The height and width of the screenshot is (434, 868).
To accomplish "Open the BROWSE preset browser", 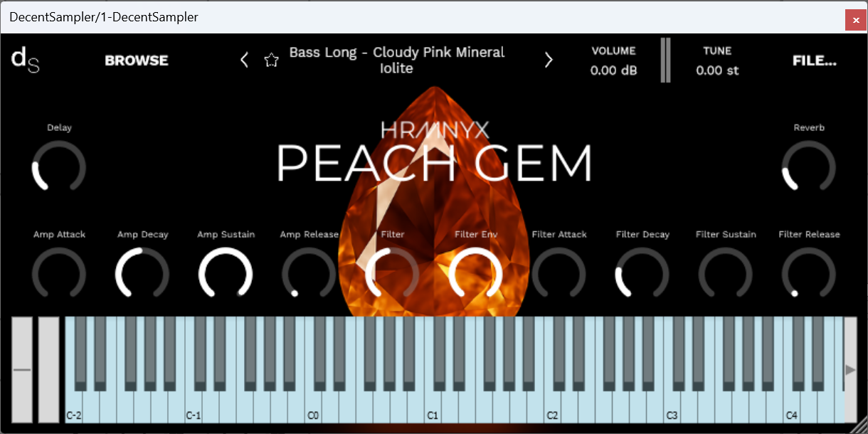I will pyautogui.click(x=136, y=60).
